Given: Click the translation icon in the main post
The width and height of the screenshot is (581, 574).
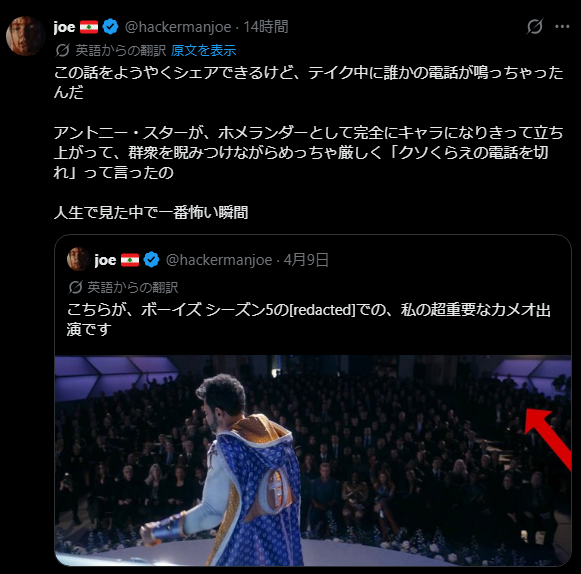Looking at the screenshot, I should pos(63,50).
